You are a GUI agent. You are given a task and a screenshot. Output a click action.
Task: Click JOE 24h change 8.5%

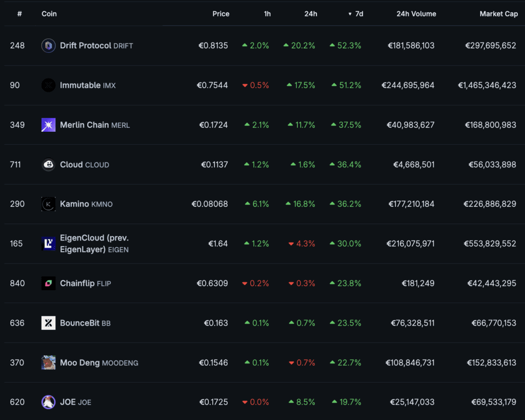301,402
